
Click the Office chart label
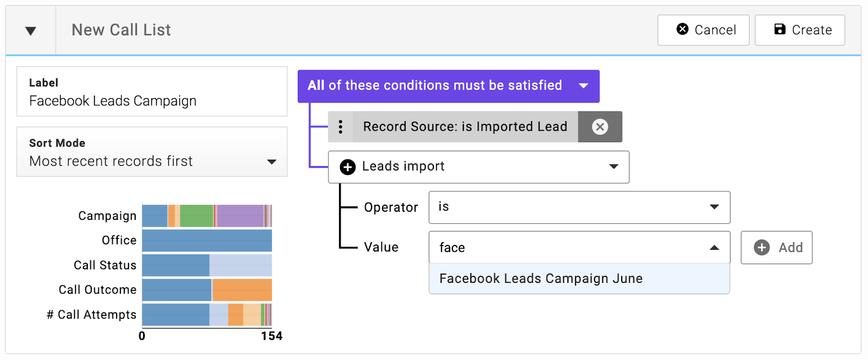[119, 241]
